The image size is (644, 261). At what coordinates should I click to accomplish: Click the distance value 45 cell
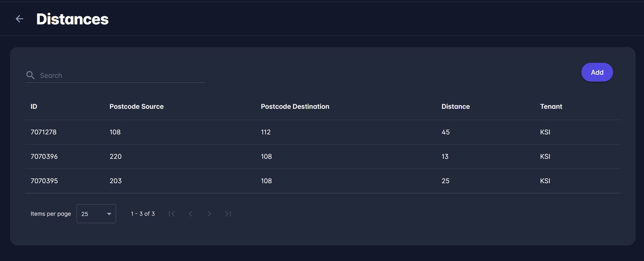pos(445,132)
